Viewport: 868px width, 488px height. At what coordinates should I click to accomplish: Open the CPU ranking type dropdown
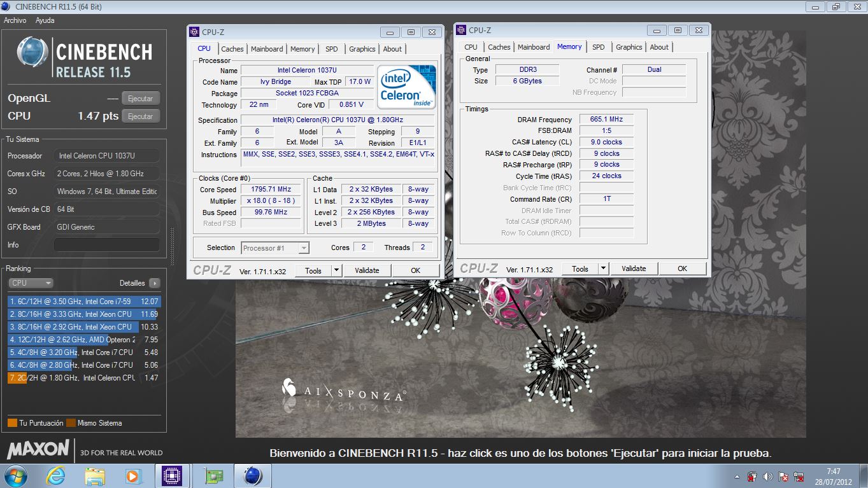31,283
